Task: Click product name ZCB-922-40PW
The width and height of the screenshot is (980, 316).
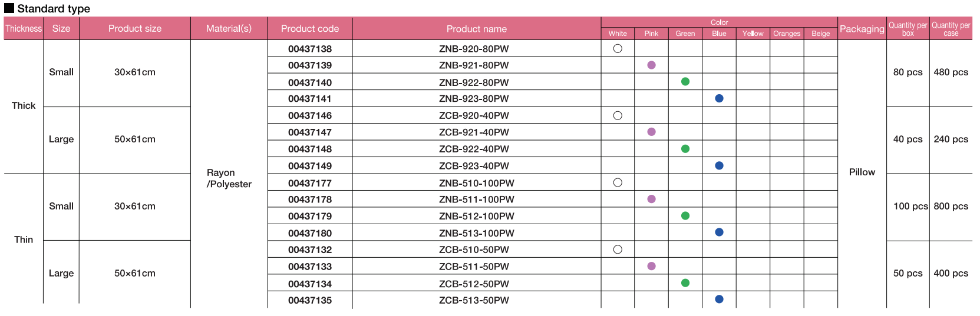Action: tap(474, 149)
